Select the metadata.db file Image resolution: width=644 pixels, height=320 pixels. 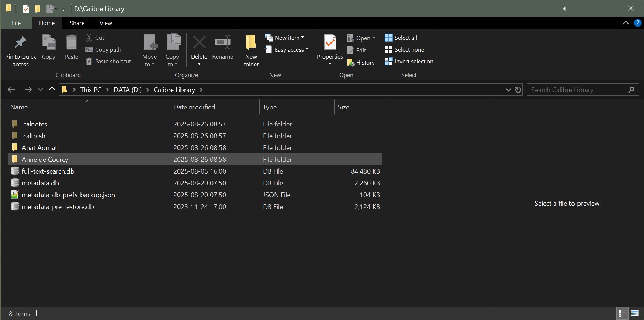(40, 183)
